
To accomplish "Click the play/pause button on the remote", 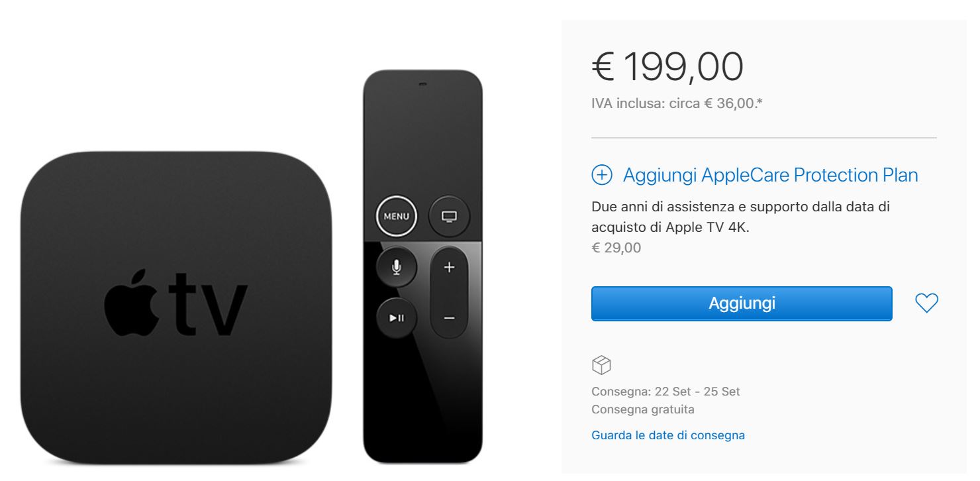I will click(397, 318).
